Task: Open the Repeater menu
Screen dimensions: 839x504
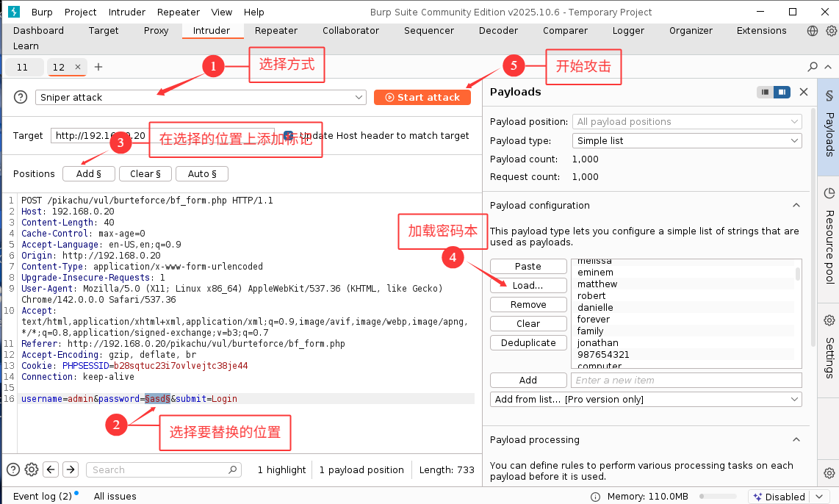Action: 179,12
